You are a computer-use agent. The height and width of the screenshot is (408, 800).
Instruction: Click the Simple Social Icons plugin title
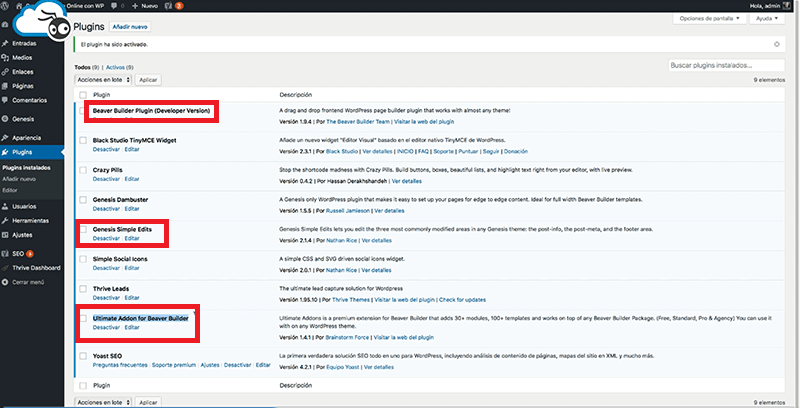pos(120,259)
